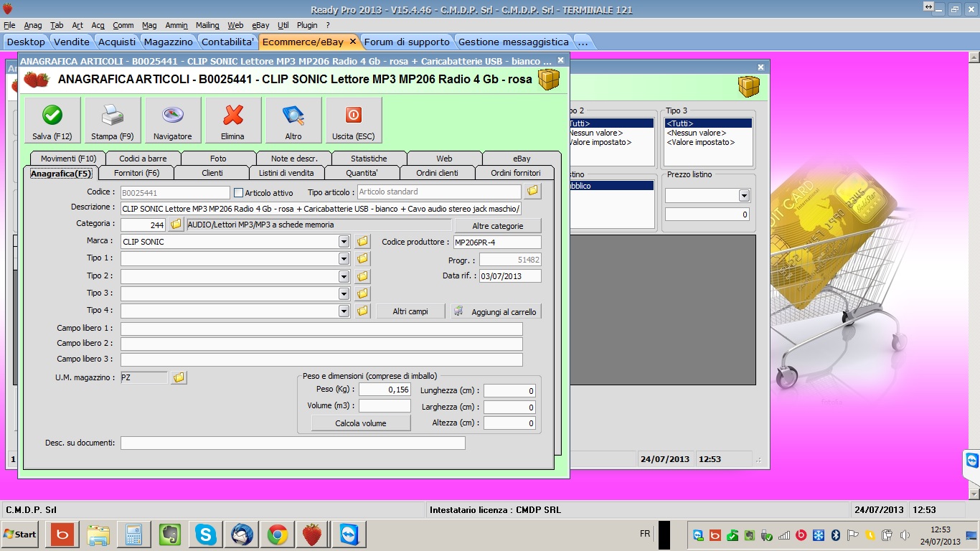Delete the article with Elimina
Viewport: 980px width, 551px height.
[233, 121]
